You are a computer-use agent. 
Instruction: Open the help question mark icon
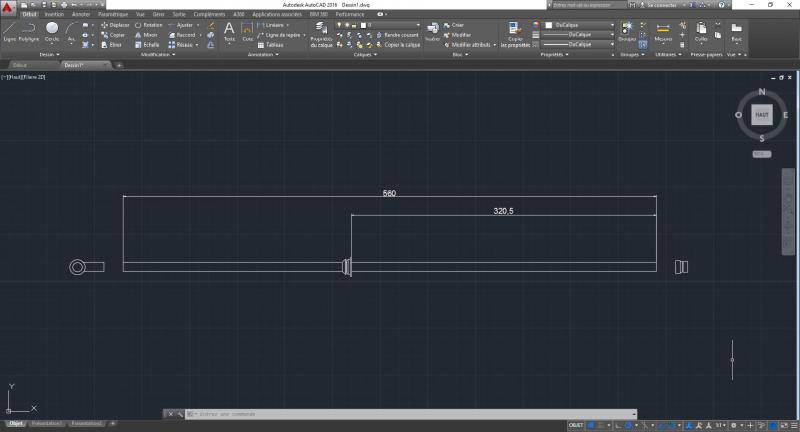pos(721,5)
